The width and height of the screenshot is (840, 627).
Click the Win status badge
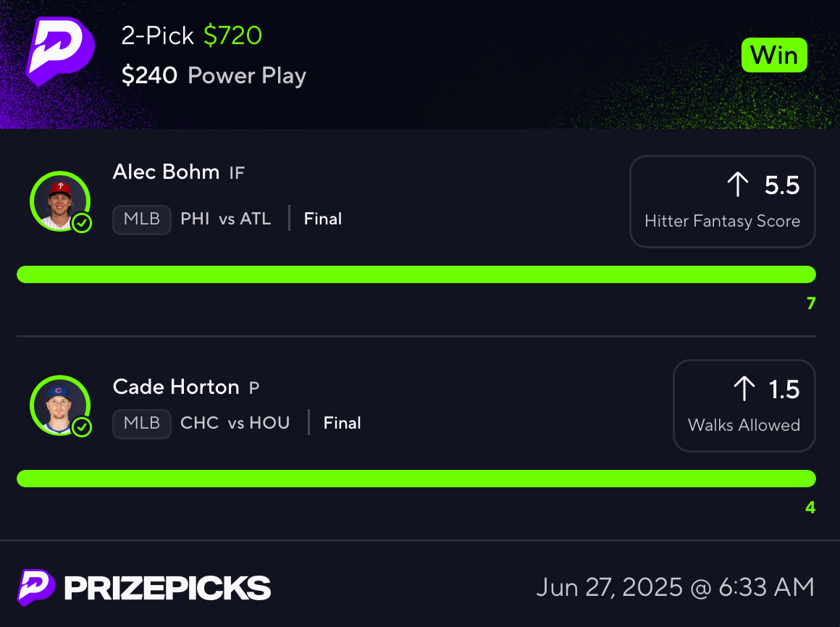point(774,55)
